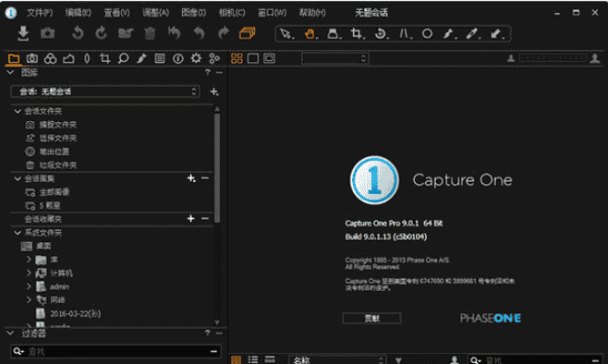Image resolution: width=608 pixels, height=364 pixels.
Task: Open the 相机 menu
Action: click(x=232, y=13)
